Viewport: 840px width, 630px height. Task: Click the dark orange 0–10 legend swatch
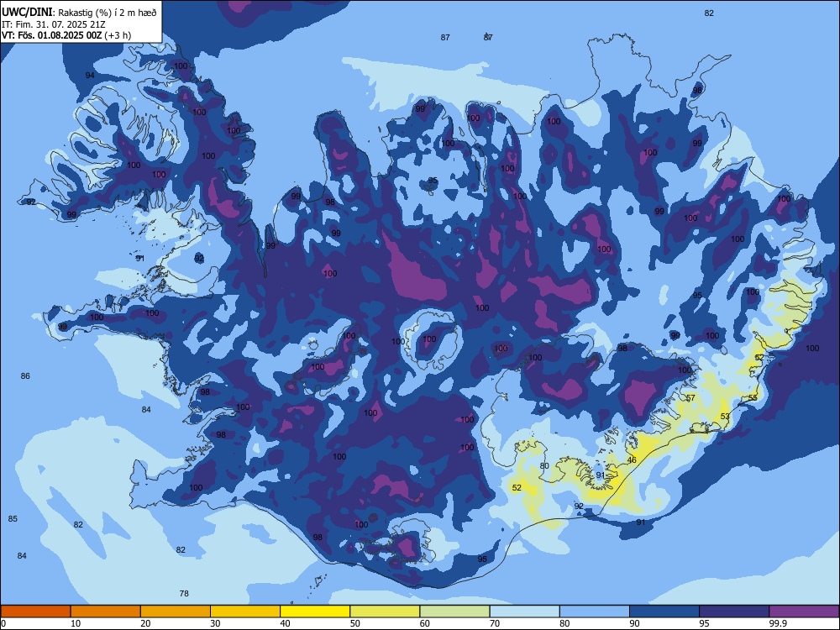click(x=35, y=612)
